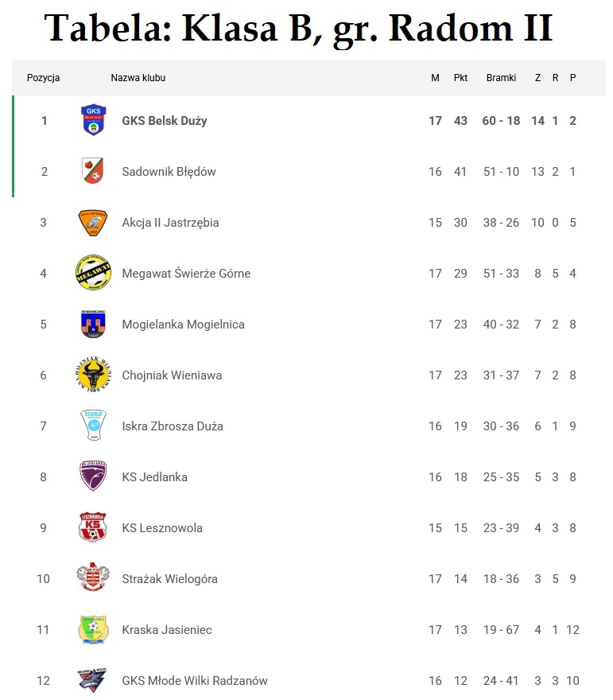The width and height of the screenshot is (613, 700).
Task: Open the Sadownik Błędów team name
Action: 169,172
